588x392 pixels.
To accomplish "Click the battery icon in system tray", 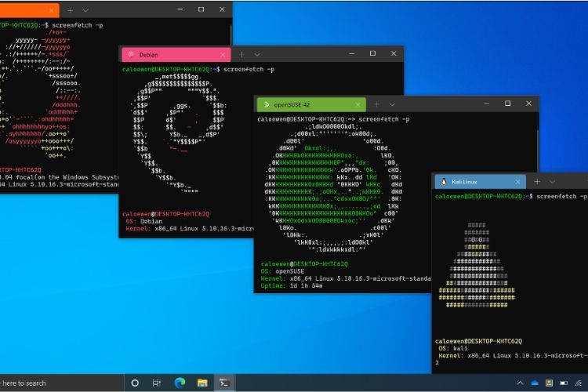I will click(564, 383).
